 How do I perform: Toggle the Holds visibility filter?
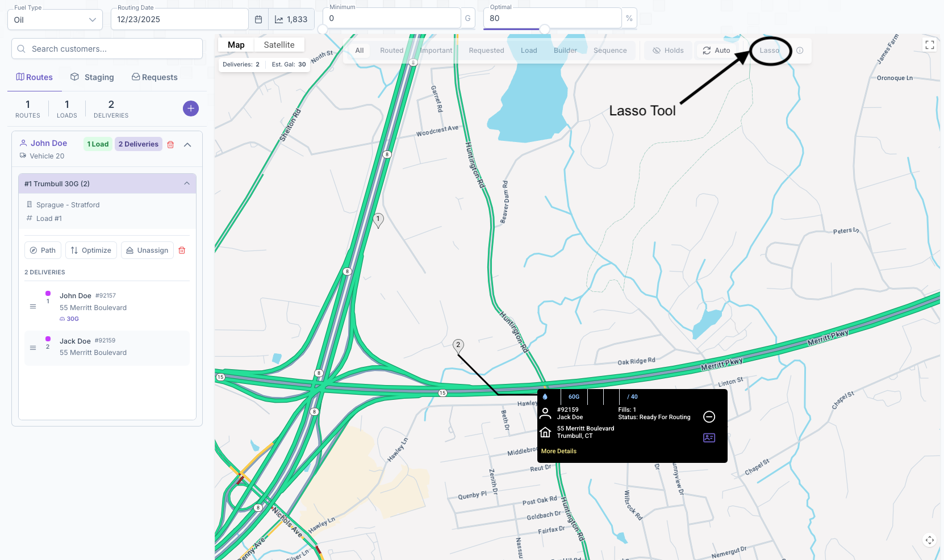point(668,51)
